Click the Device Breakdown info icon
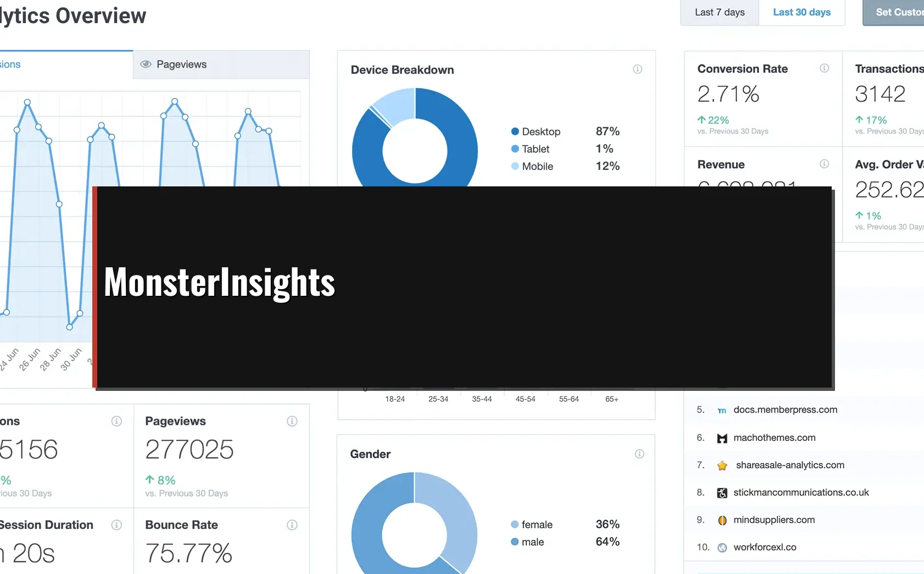Image resolution: width=924 pixels, height=574 pixels. 637,69
